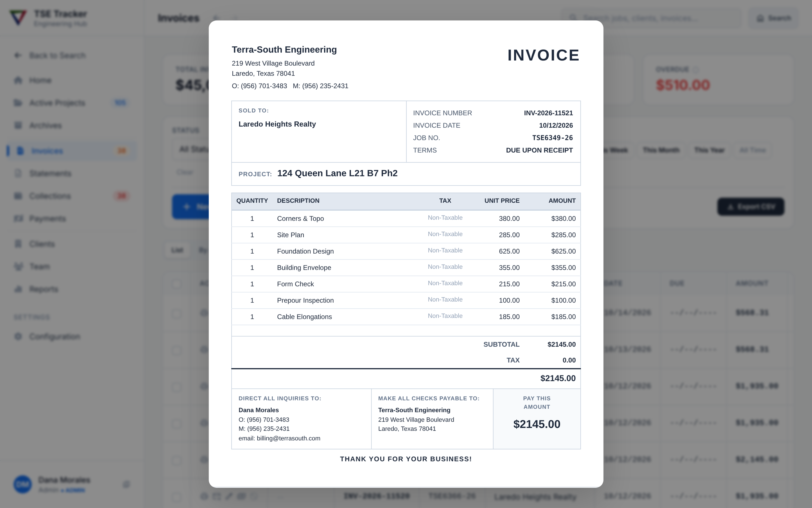This screenshot has height=508, width=812.
Task: Click project title 124 Queen Lane L21 B7 Ph2
Action: pos(337,173)
